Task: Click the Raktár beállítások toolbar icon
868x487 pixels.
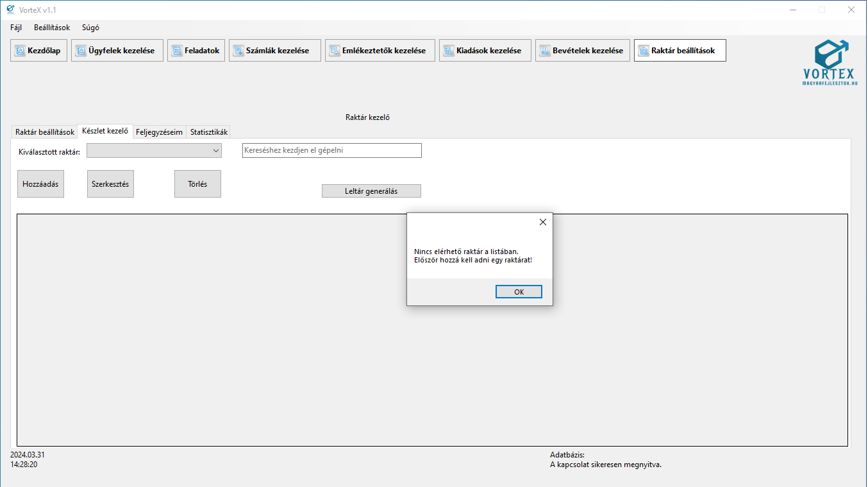Action: (644, 51)
